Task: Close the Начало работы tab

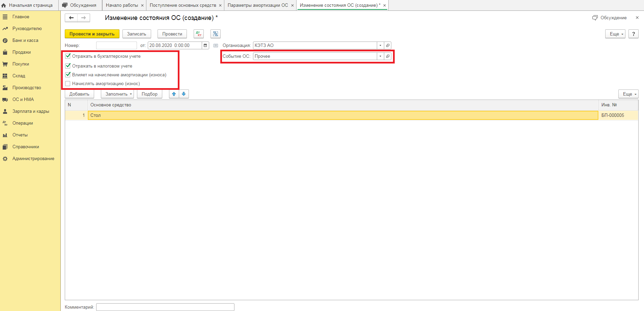Action: [x=142, y=5]
